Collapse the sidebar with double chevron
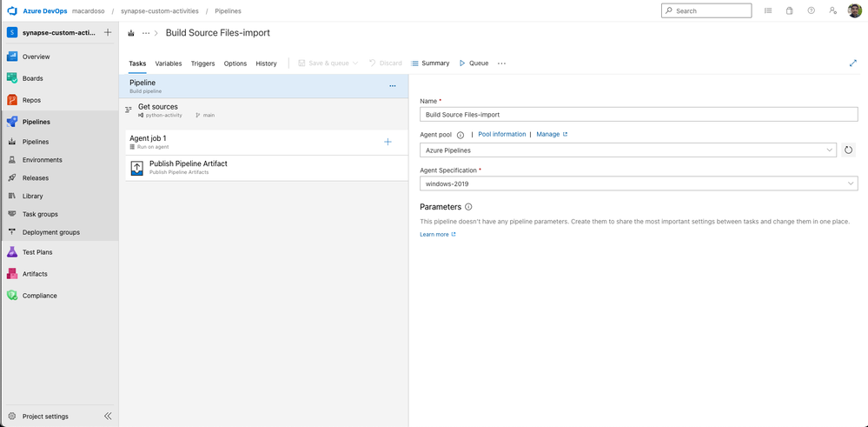Screen dimensions: 868x427 [108, 416]
